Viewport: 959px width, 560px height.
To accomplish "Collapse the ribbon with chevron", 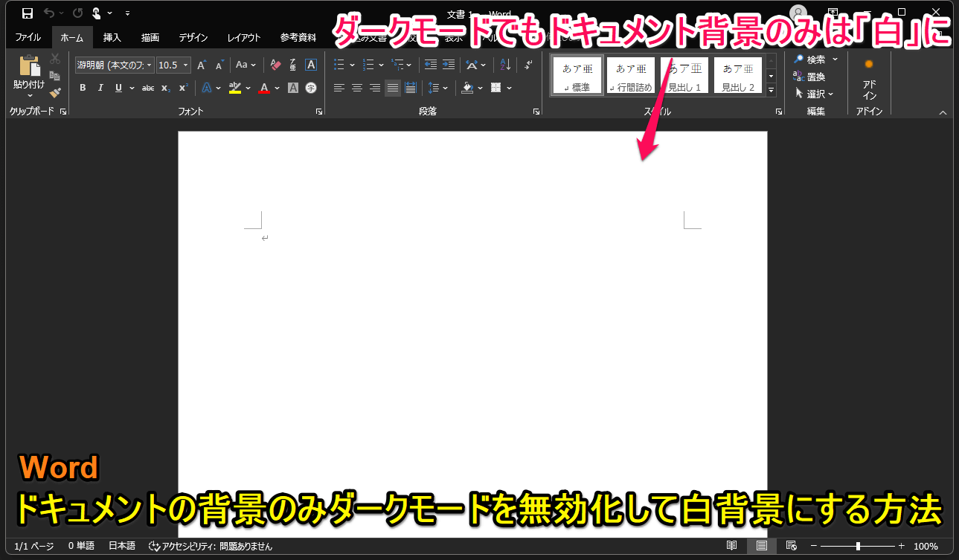I will (x=943, y=112).
